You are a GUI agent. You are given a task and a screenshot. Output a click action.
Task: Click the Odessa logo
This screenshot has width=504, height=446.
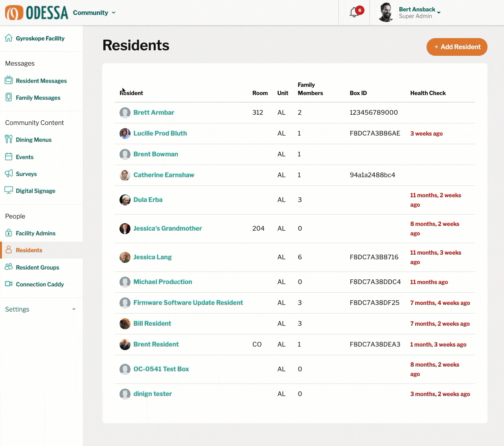tap(37, 13)
